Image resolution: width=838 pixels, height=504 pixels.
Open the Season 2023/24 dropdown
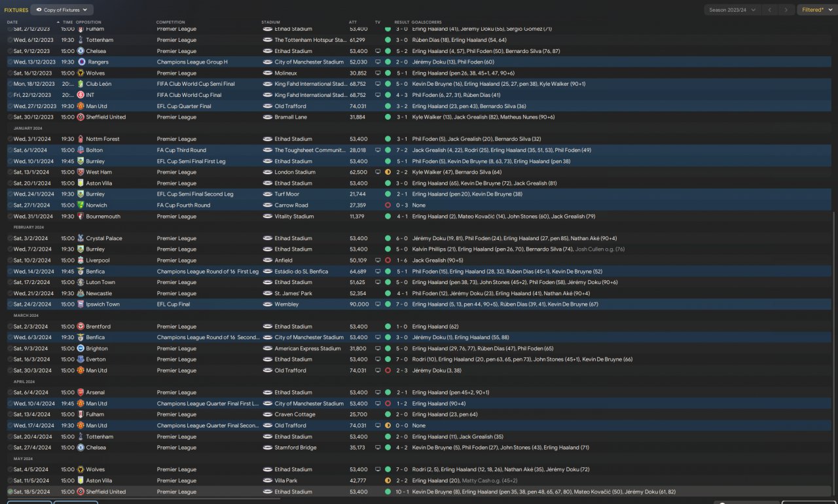coord(733,10)
